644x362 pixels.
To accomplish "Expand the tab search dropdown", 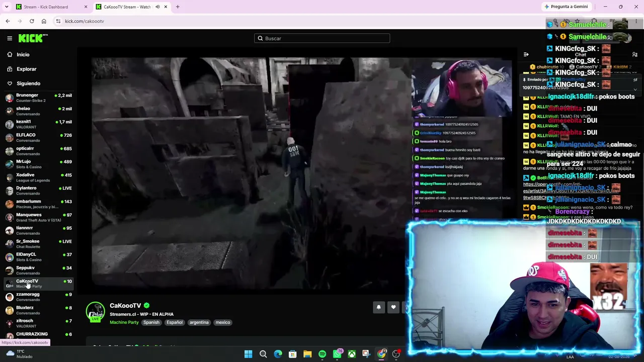I will [x=7, y=7].
